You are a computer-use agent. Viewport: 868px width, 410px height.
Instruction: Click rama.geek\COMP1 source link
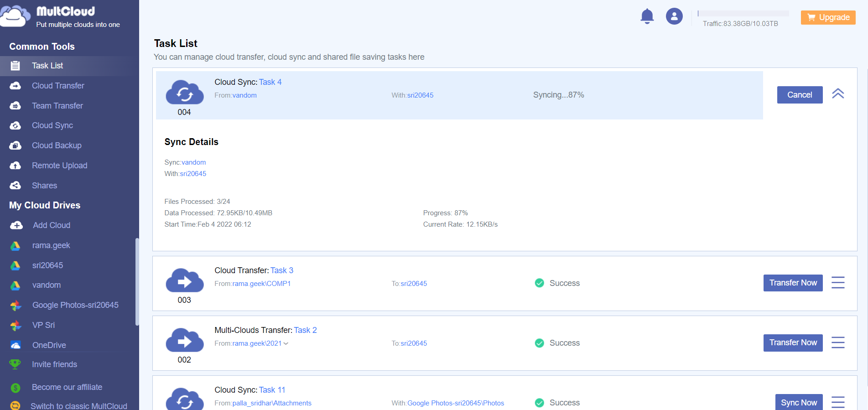(261, 284)
